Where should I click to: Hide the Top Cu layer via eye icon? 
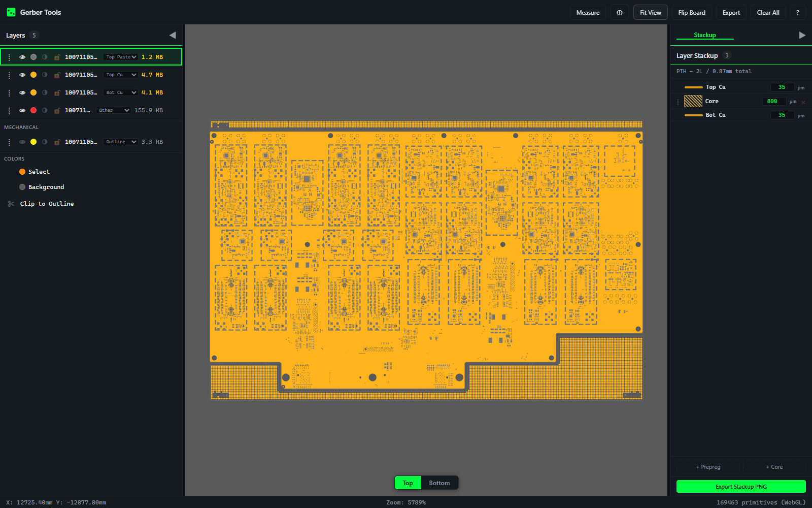[x=22, y=75]
